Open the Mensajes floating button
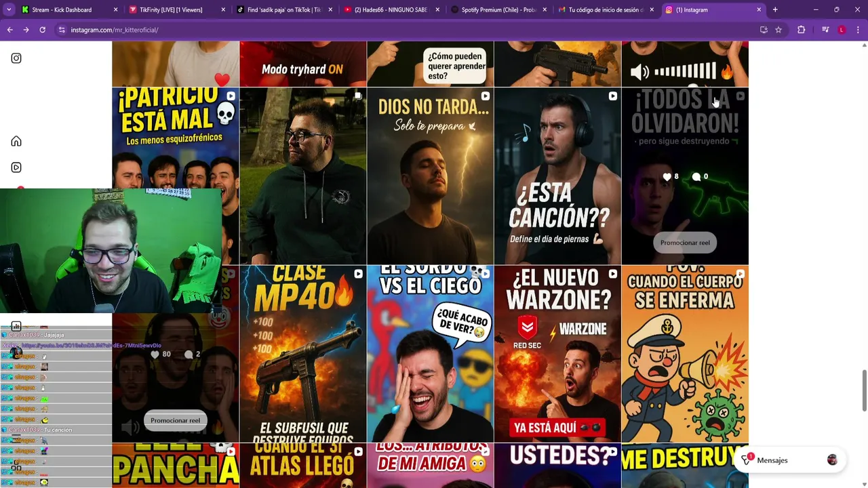868x488 pixels. pos(789,460)
